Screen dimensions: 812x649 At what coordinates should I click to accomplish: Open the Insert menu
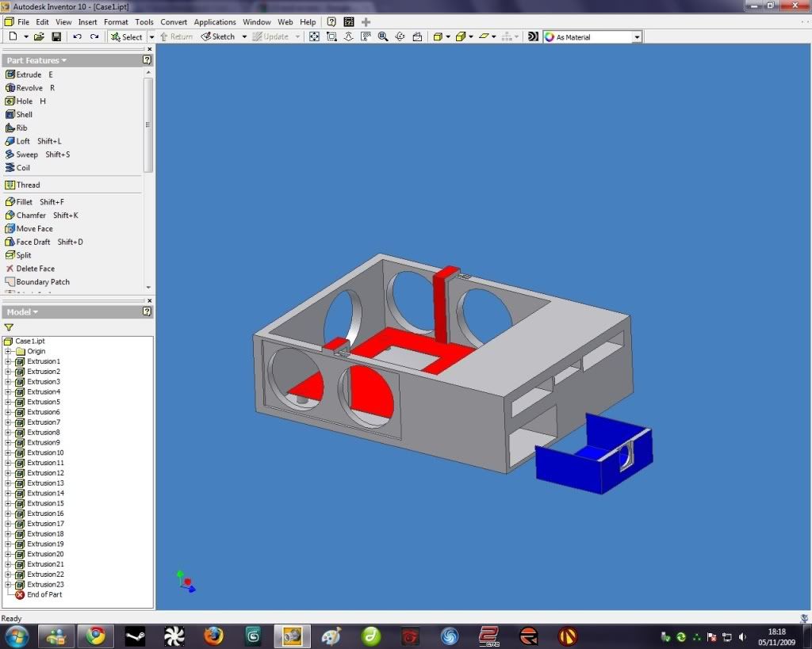click(x=87, y=21)
